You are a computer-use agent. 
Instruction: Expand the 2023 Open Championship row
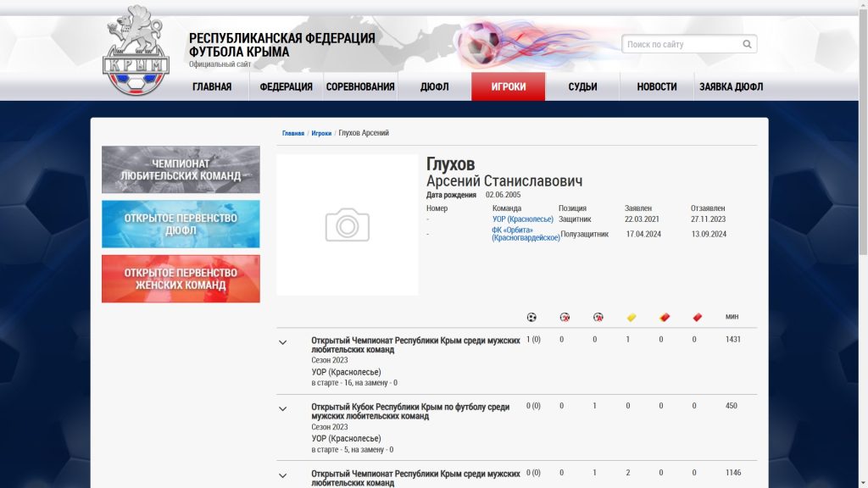283,343
